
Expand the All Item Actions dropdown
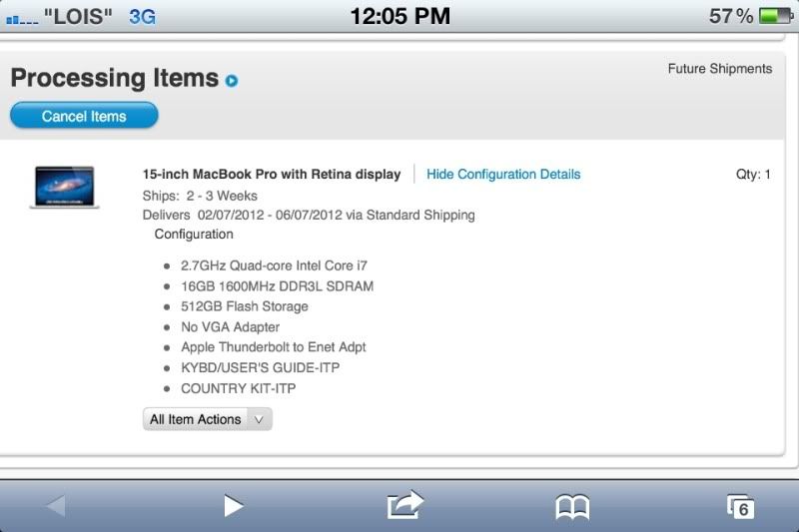[207, 419]
